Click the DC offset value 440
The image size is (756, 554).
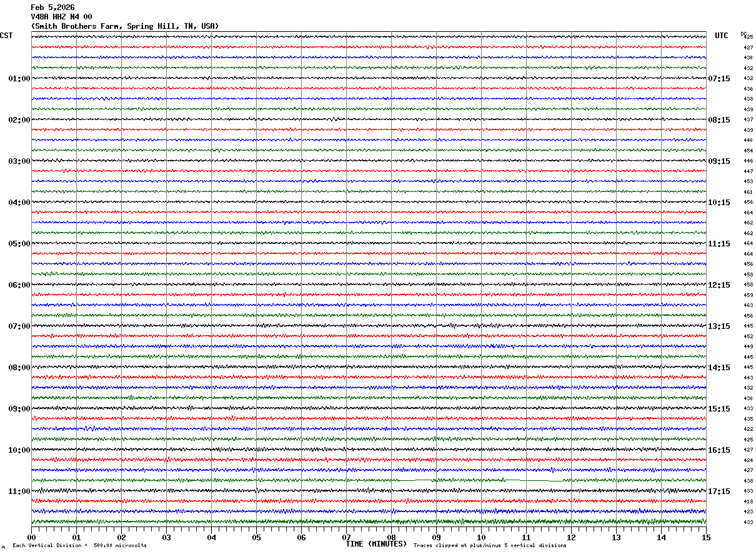click(x=748, y=141)
